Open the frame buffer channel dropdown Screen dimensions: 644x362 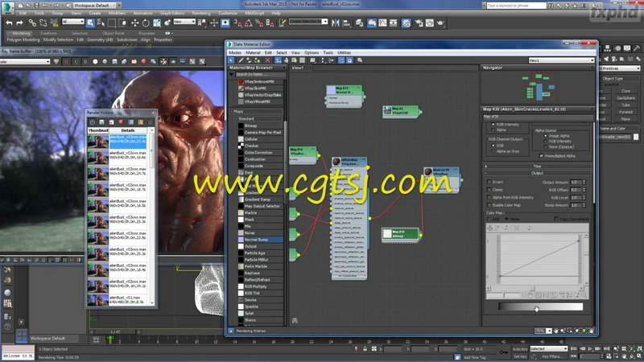pos(25,62)
